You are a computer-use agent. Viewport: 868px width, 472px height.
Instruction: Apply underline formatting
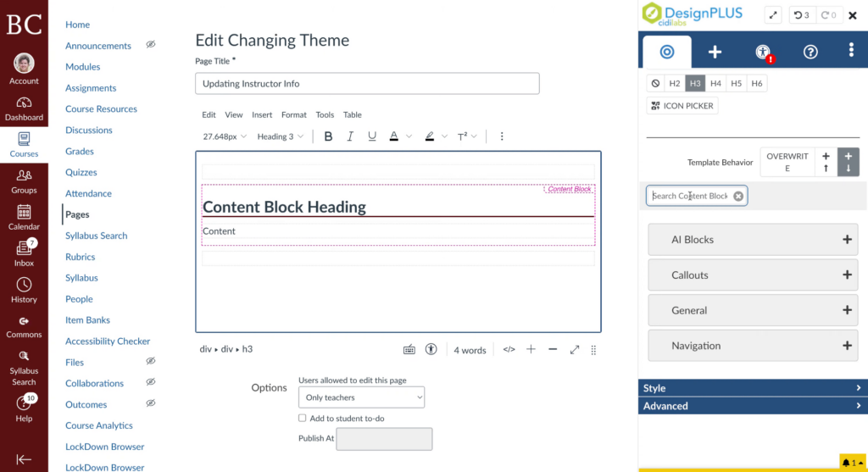click(x=372, y=136)
